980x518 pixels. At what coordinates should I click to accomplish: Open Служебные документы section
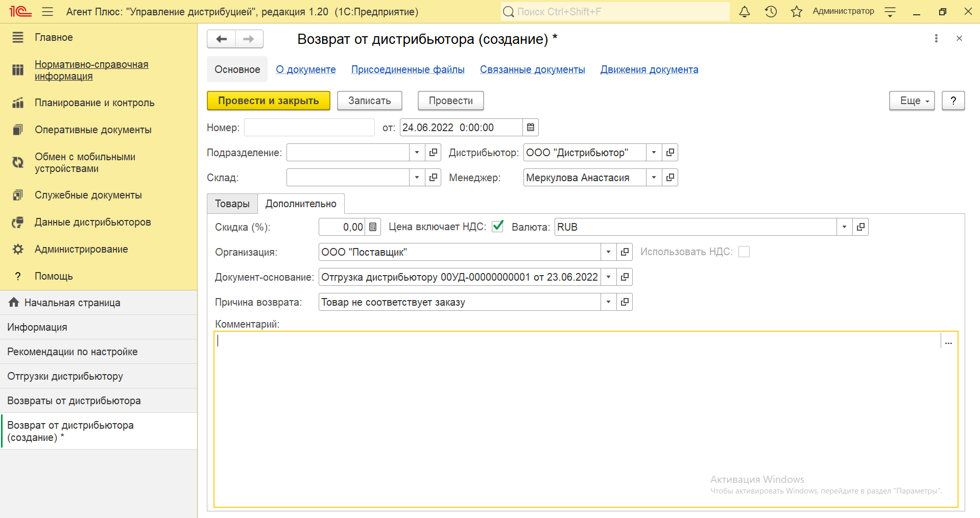click(x=88, y=195)
